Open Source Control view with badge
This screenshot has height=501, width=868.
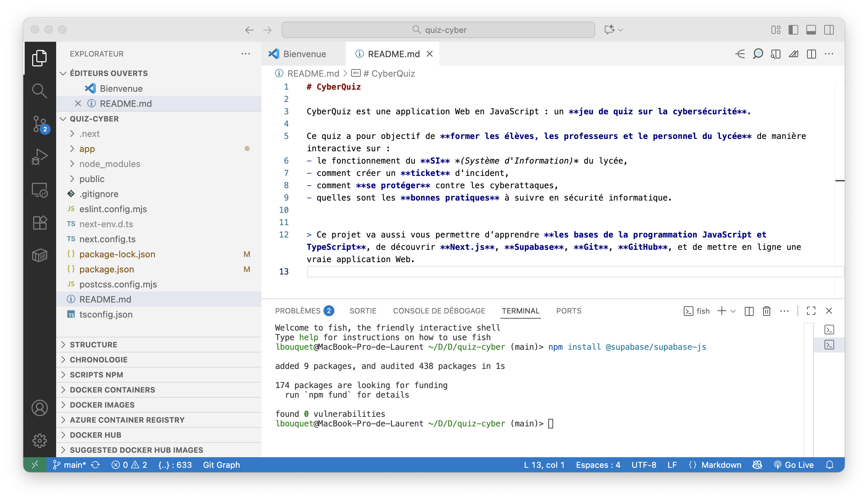click(40, 124)
